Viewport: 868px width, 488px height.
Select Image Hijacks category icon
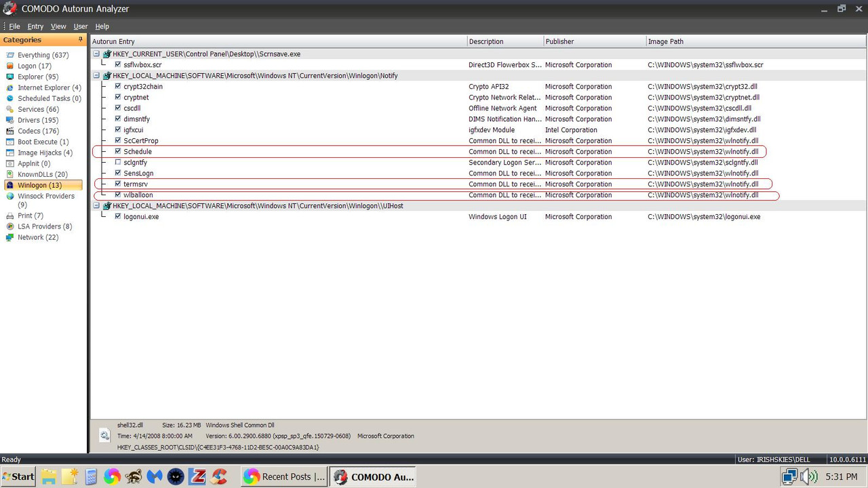(10, 152)
